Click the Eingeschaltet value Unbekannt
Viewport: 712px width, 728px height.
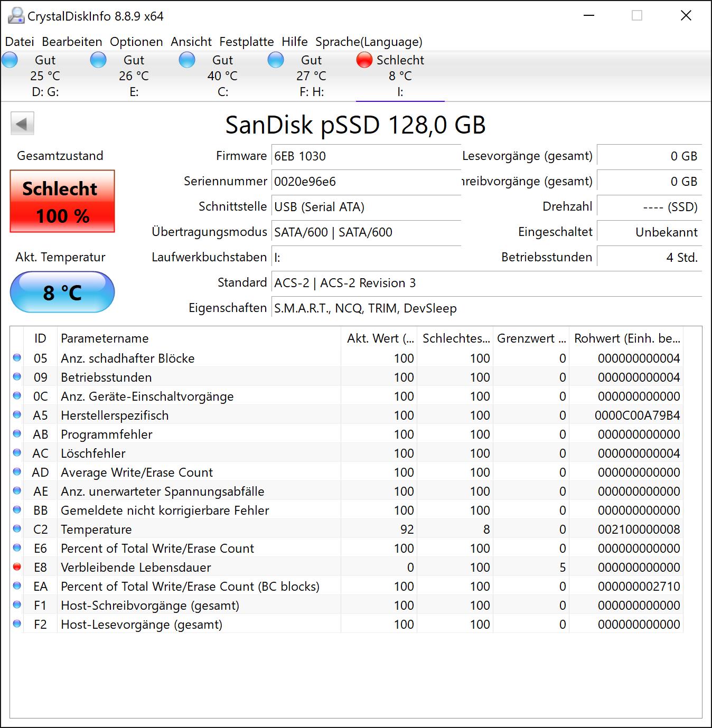(x=649, y=232)
